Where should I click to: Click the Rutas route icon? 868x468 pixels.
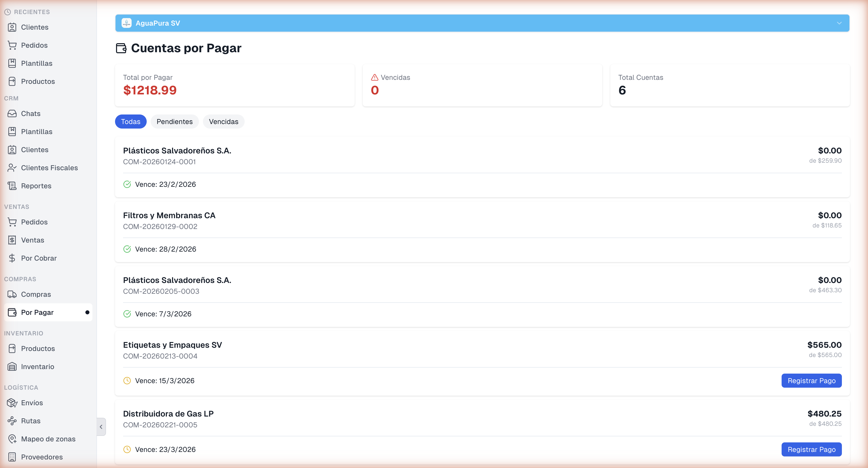[13, 421]
